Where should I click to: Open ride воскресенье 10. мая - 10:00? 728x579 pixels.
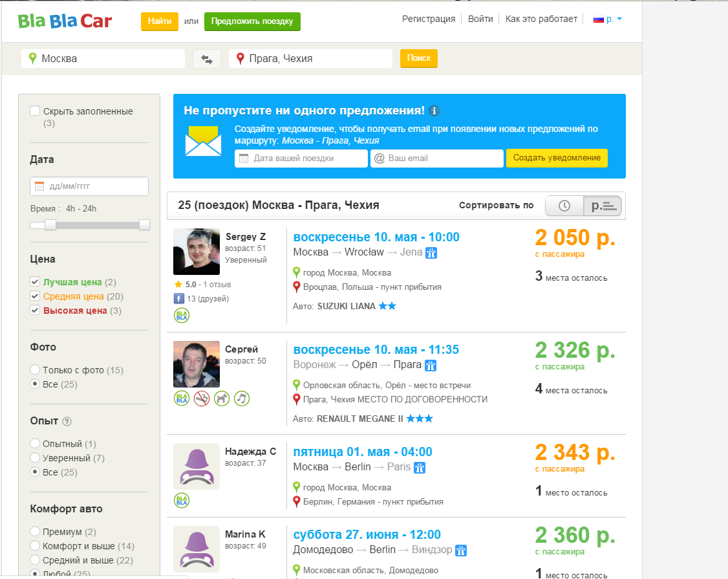[x=376, y=237]
